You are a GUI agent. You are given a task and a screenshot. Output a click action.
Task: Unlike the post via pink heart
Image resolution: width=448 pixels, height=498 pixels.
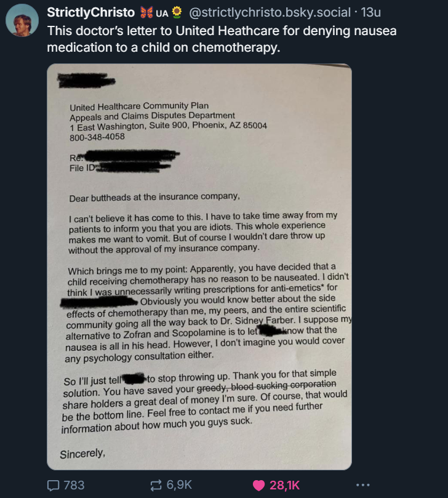click(x=258, y=485)
